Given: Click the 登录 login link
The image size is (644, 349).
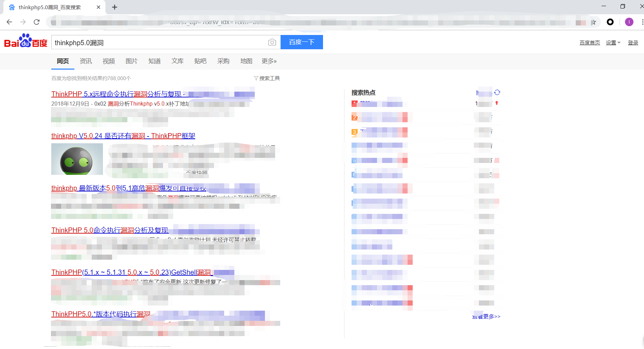Looking at the screenshot, I should (x=633, y=43).
